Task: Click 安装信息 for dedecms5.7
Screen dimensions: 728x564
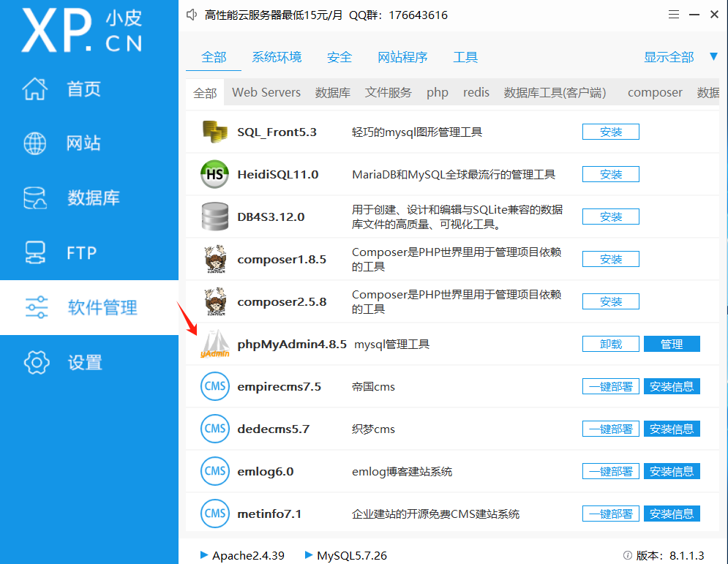Action: [672, 429]
